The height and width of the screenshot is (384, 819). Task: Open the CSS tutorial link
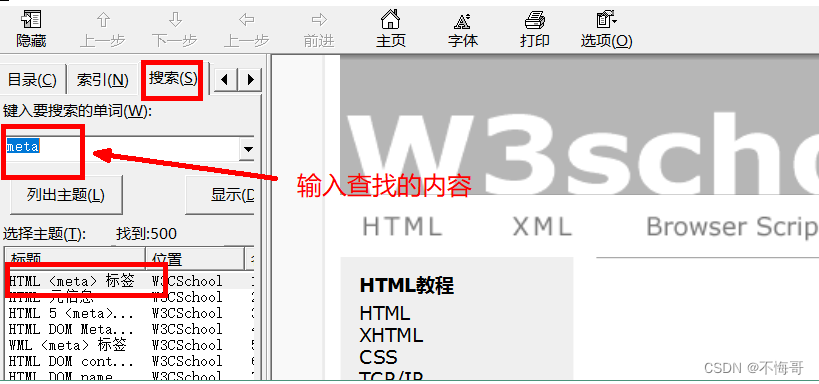[x=379, y=357]
